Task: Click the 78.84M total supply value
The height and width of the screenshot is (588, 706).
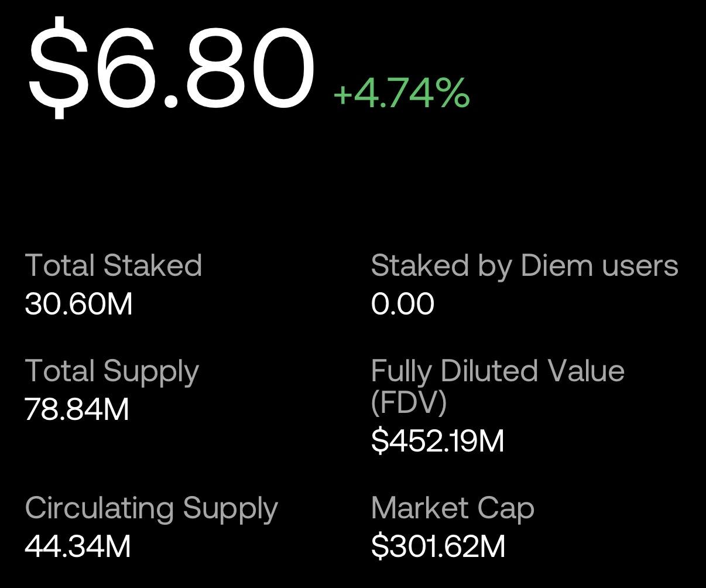Action: point(77,409)
